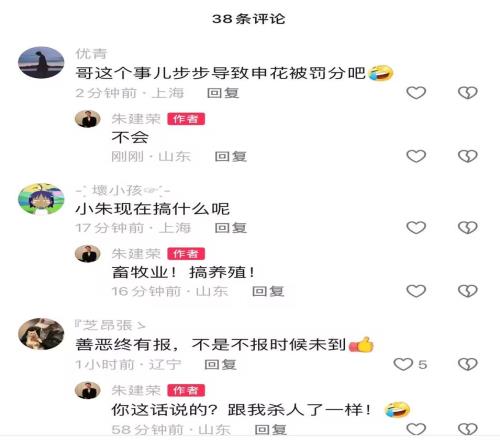Like the reply '你这话说的？跟我杀人了一样！'
The image size is (500, 440).
[416, 429]
